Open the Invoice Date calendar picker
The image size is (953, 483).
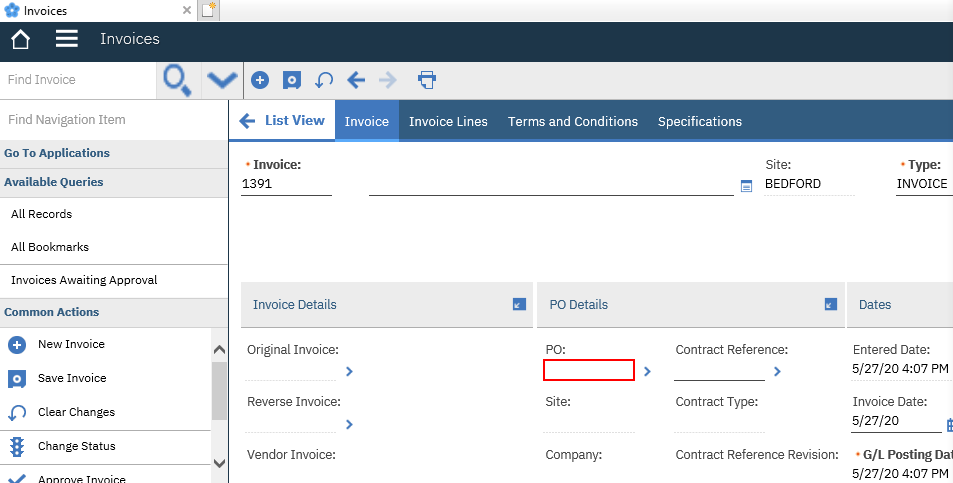[949, 424]
